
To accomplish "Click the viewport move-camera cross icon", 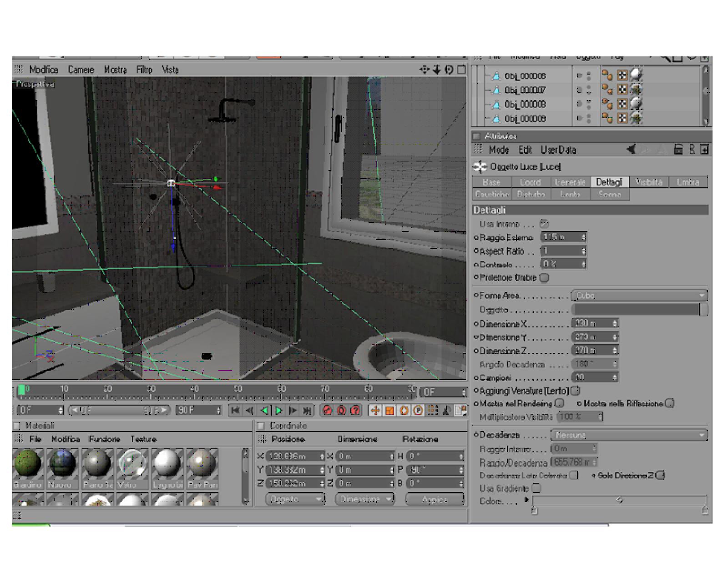I will click(x=424, y=70).
